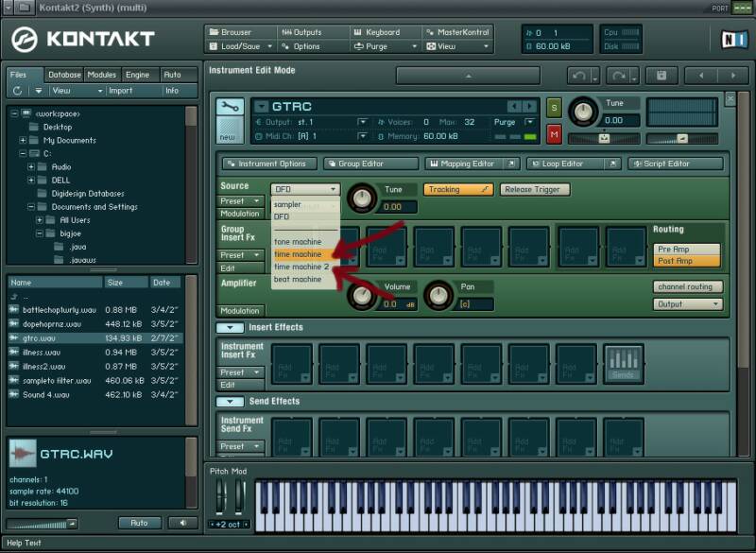
Task: Open Instrument Options
Action: 269,164
